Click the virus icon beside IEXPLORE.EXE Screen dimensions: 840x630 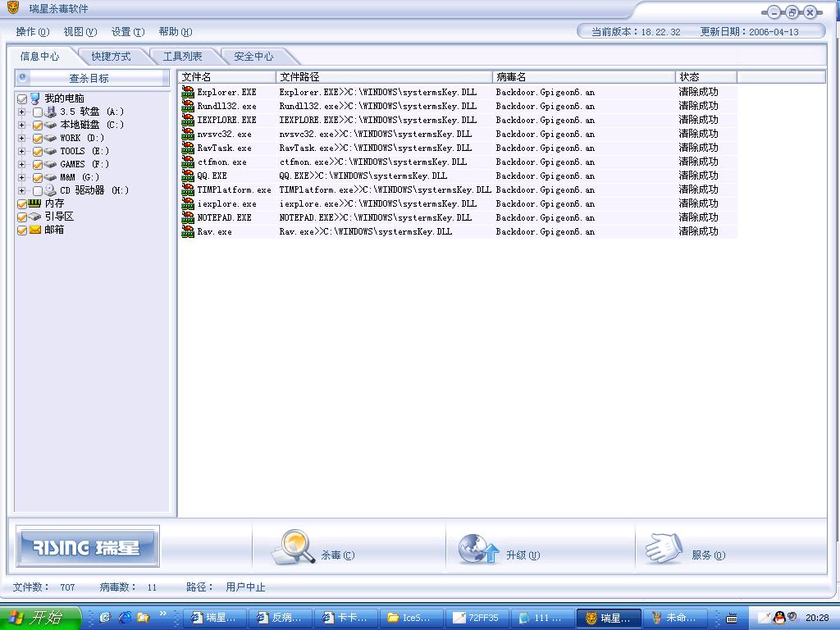(x=188, y=120)
